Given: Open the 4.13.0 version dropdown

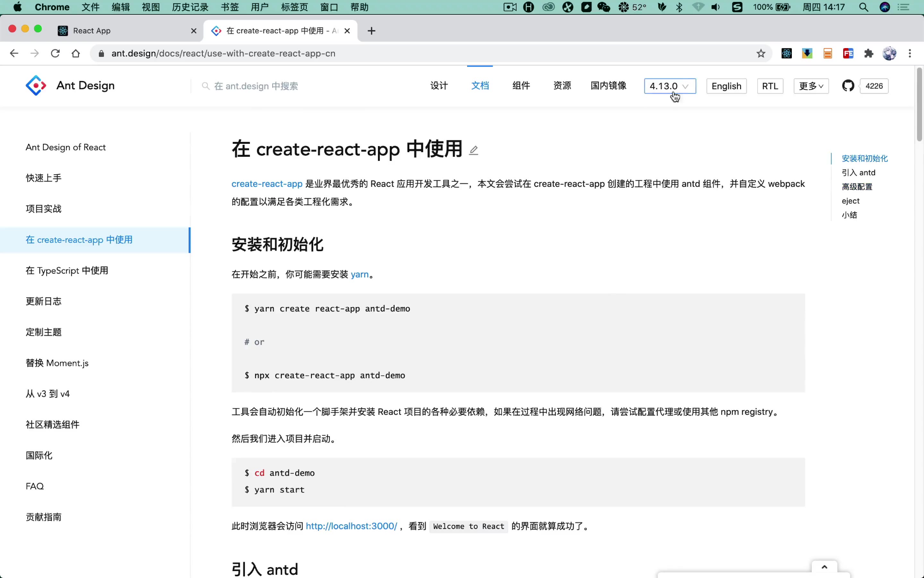Looking at the screenshot, I should pos(669,86).
